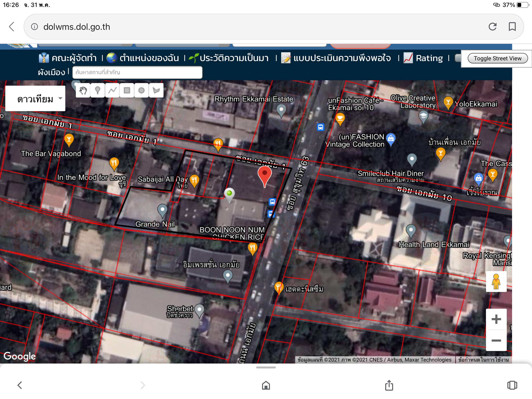Select the draw polygon tool
The image size is (532, 399).
pos(156,91)
